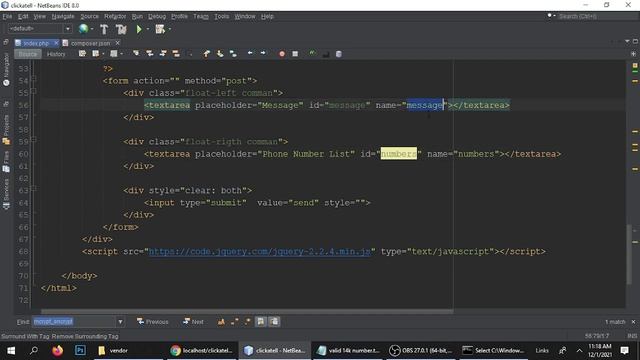Open the File menu
Screen dimensions: 640x360
tap(7, 16)
